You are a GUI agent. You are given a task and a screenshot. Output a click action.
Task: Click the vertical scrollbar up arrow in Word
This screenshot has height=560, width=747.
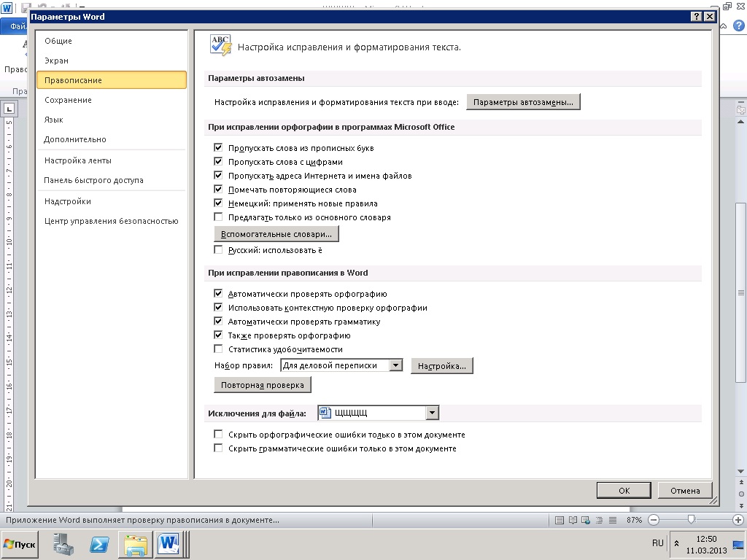[741, 122]
